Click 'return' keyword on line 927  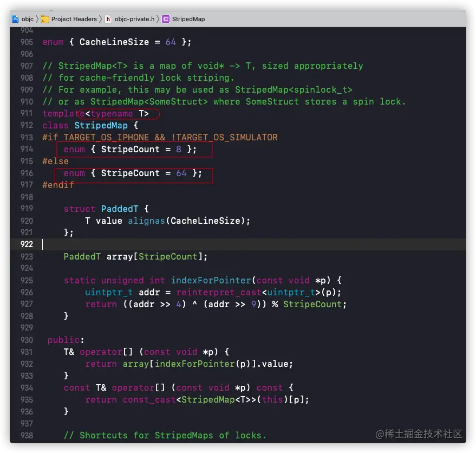click(x=101, y=305)
